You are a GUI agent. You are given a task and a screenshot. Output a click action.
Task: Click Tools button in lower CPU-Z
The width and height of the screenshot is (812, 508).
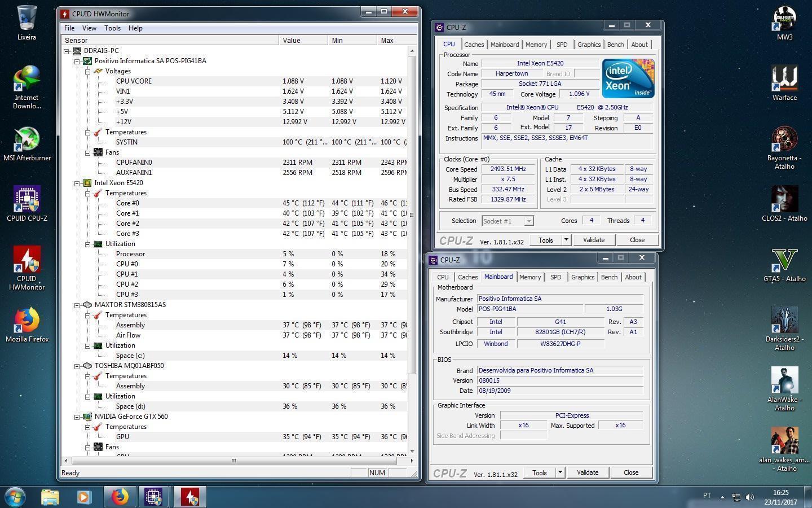point(539,472)
